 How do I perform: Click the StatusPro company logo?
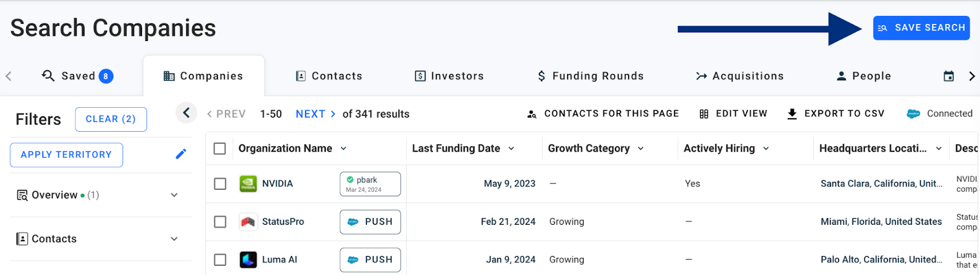point(248,222)
